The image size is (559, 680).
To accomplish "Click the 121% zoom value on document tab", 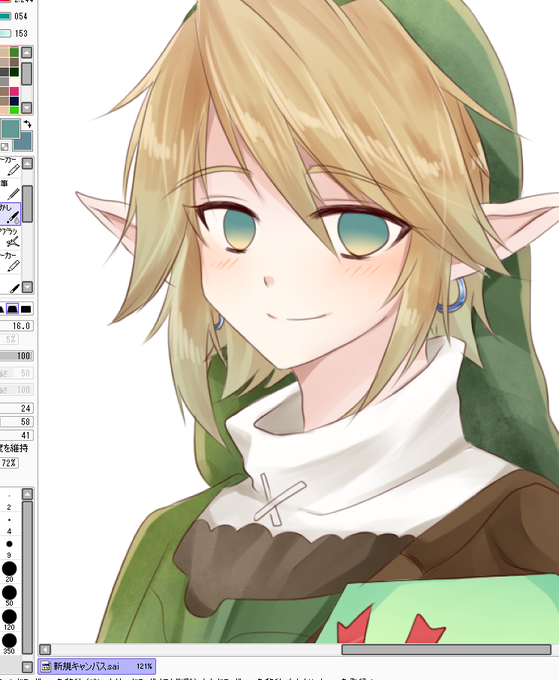I will tap(144, 666).
